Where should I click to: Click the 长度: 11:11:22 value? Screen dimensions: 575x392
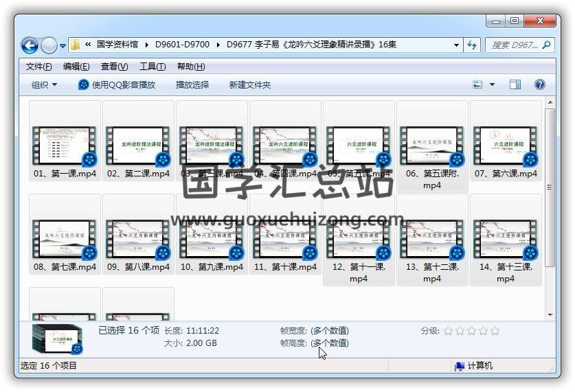tap(203, 331)
